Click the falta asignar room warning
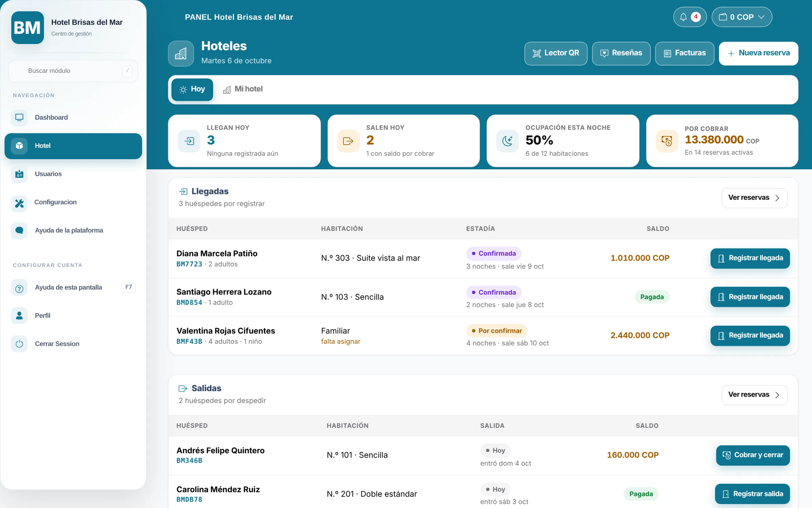The image size is (812, 508). click(341, 342)
